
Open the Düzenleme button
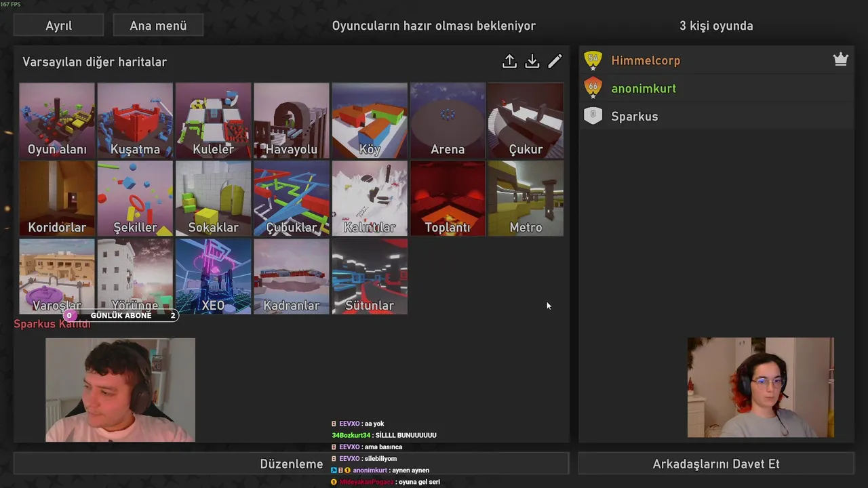292,464
